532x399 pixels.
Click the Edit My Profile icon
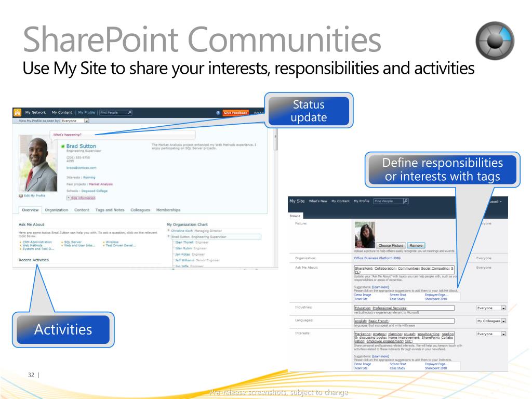point(21,196)
